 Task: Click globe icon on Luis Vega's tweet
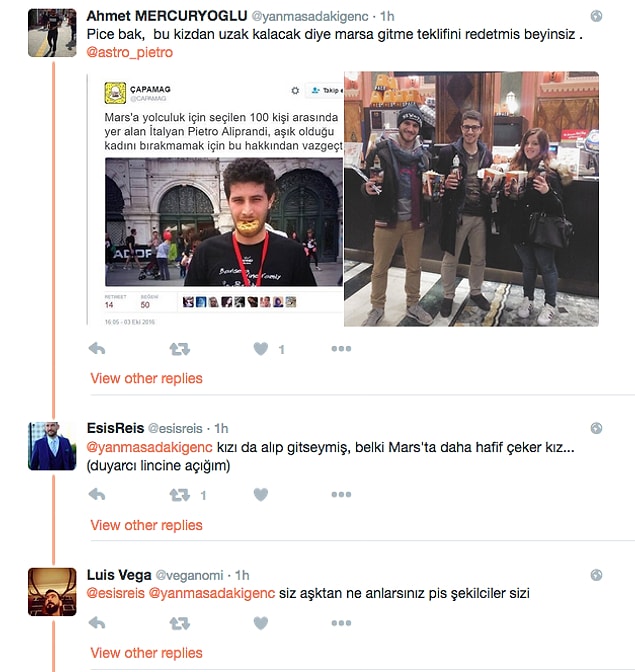click(x=596, y=575)
